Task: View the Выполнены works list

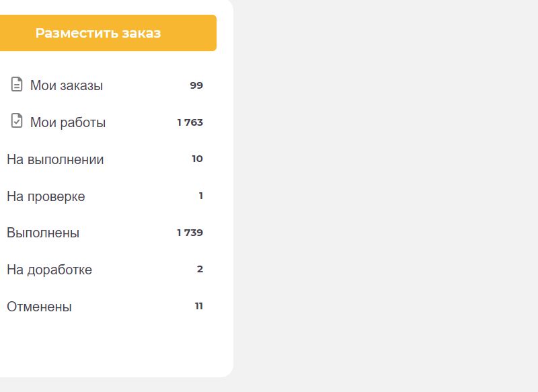Action: [43, 233]
